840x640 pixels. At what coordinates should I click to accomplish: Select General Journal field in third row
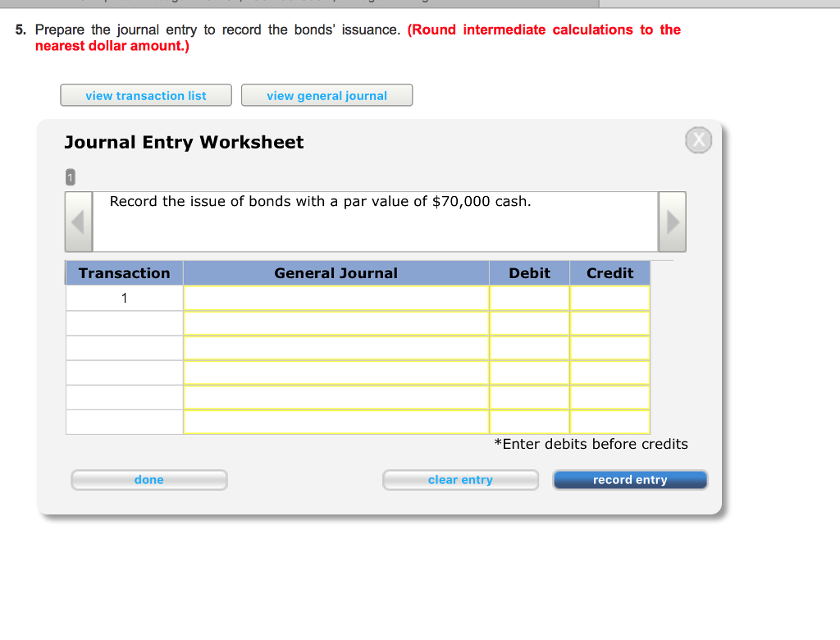(336, 348)
